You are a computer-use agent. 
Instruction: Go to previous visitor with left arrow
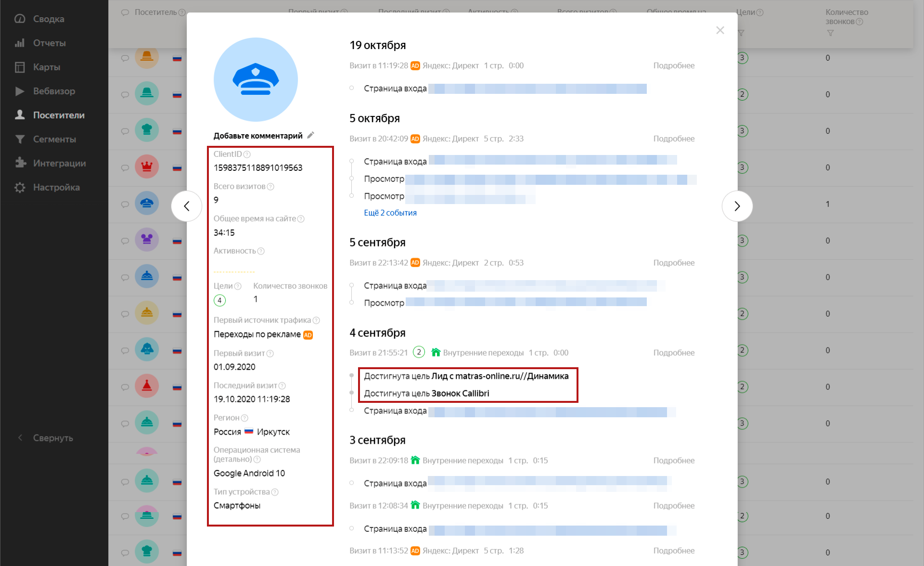187,206
